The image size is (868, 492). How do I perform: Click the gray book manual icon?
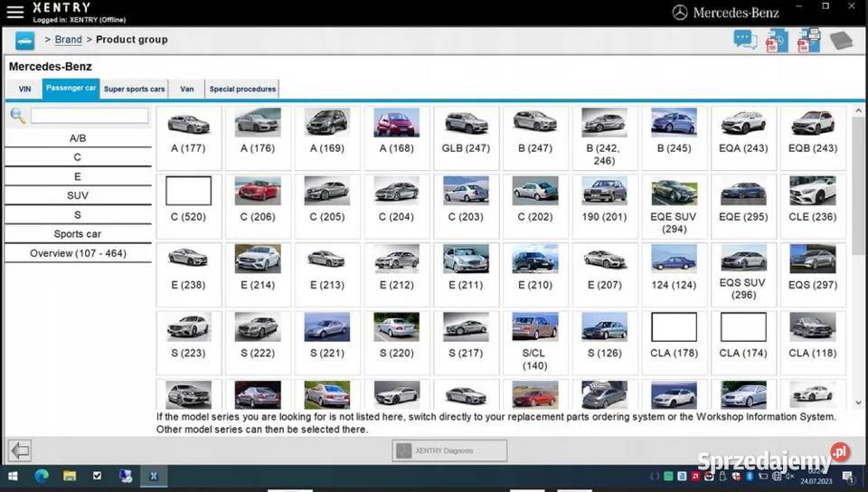click(x=841, y=41)
